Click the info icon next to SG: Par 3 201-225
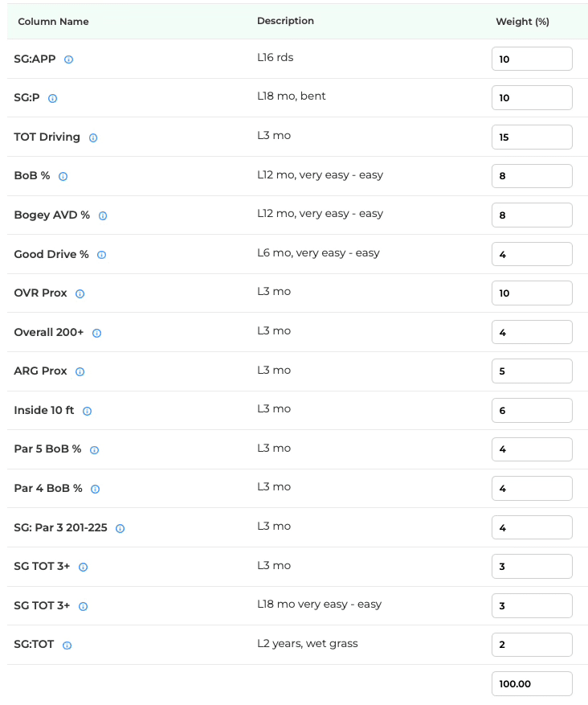 [120, 528]
